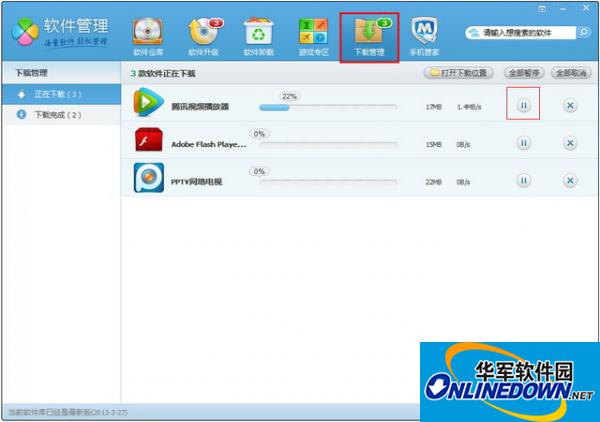Screen dimensions: 600x422
Task: Click the 打开下载位置 folder button
Action: pos(458,73)
